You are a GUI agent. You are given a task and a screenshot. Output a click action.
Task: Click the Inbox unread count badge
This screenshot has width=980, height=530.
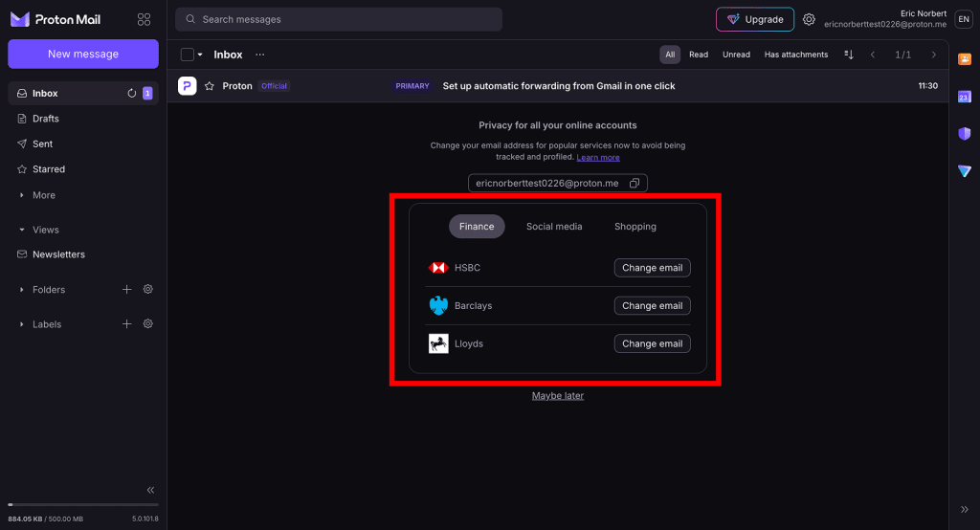click(147, 93)
